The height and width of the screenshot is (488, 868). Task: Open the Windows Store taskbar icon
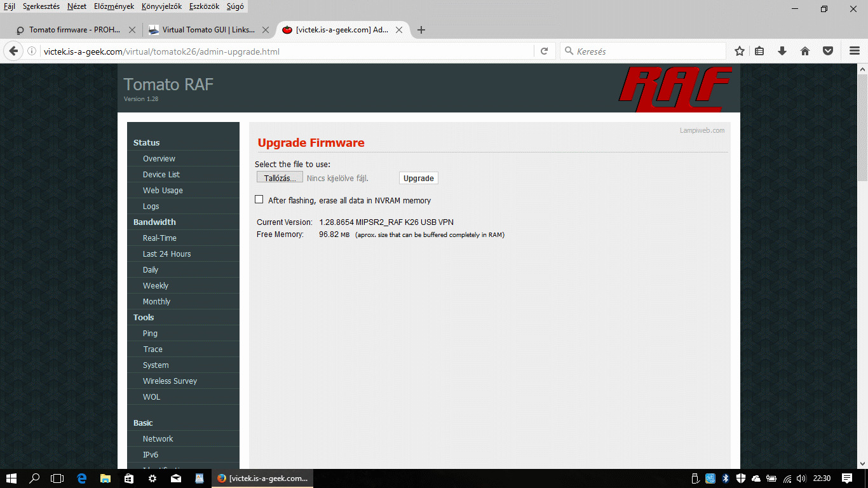point(129,478)
